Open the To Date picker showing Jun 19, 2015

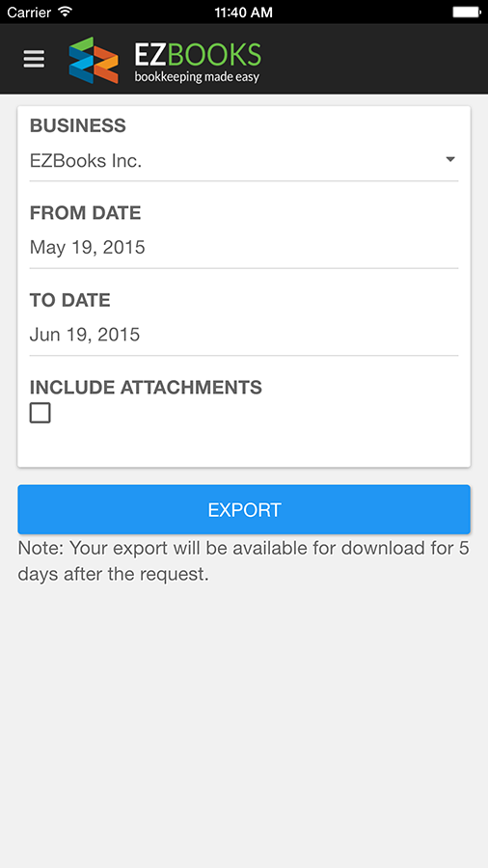[244, 335]
